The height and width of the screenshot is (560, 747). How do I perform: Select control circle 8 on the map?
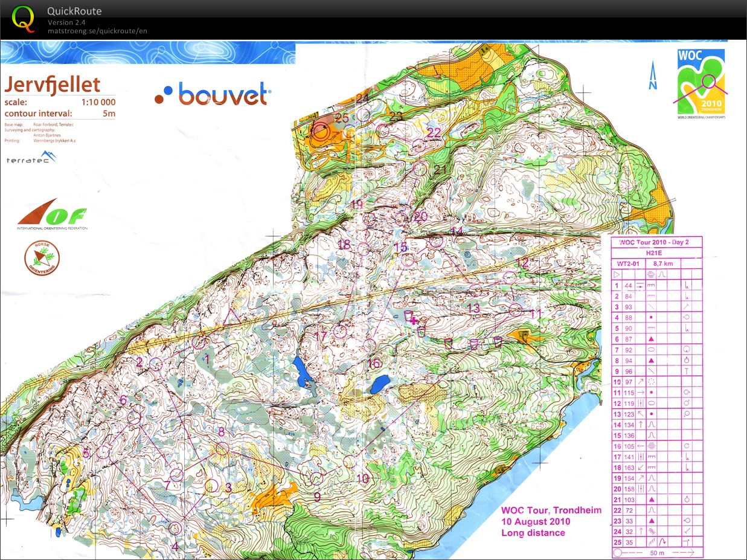point(222,449)
